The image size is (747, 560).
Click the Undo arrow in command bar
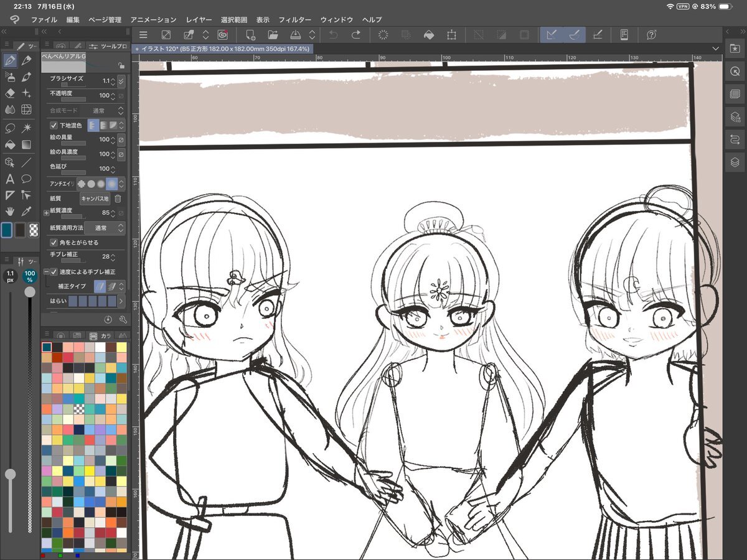pyautogui.click(x=334, y=35)
